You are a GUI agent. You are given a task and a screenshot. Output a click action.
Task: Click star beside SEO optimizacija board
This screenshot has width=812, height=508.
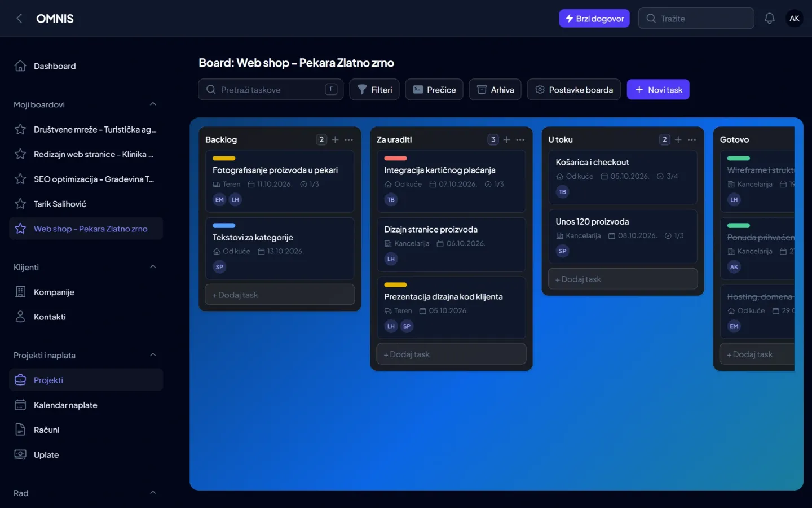[20, 179]
